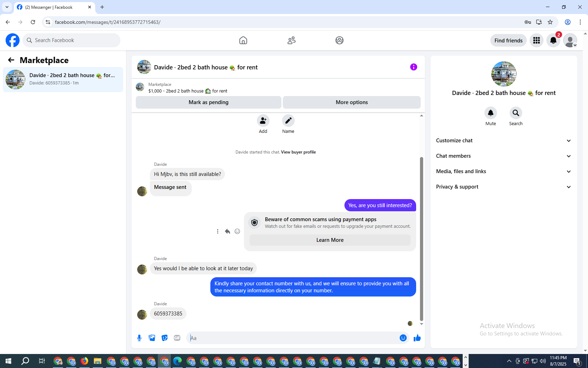Send a thumbs-up like

click(x=417, y=338)
